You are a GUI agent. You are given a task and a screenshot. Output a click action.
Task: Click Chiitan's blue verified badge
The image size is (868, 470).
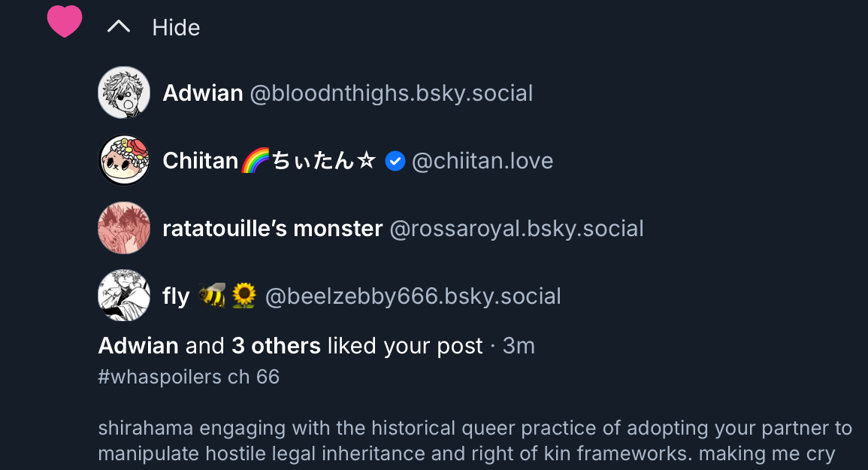point(395,161)
